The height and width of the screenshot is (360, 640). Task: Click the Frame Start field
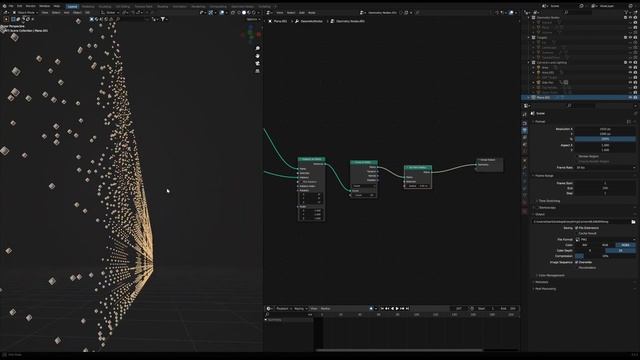coord(605,183)
